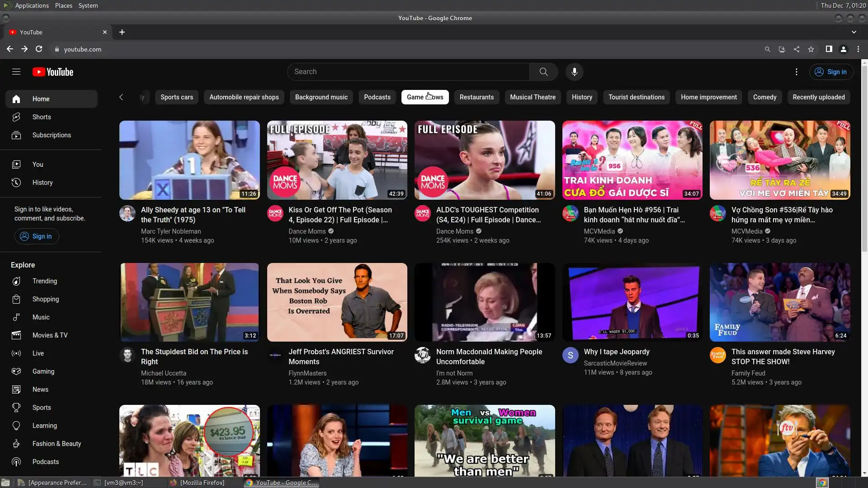Reload the page with the refresh icon
The image size is (868, 488).
coord(39,49)
